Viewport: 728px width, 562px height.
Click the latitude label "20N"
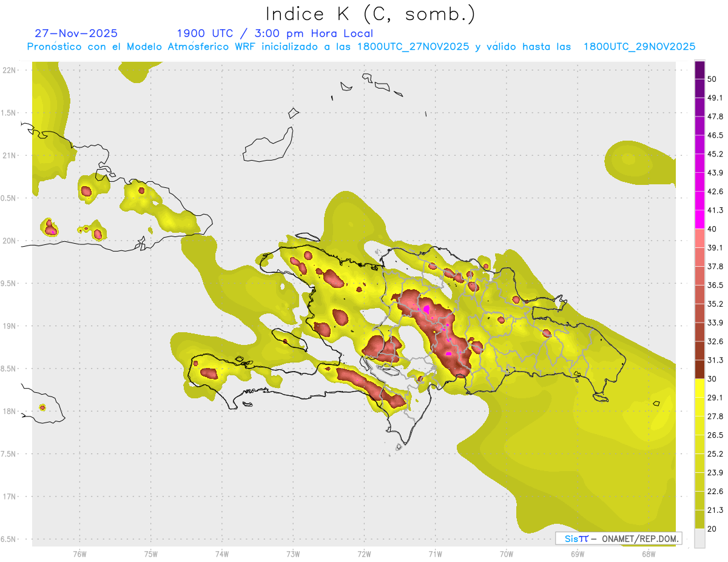point(9,241)
